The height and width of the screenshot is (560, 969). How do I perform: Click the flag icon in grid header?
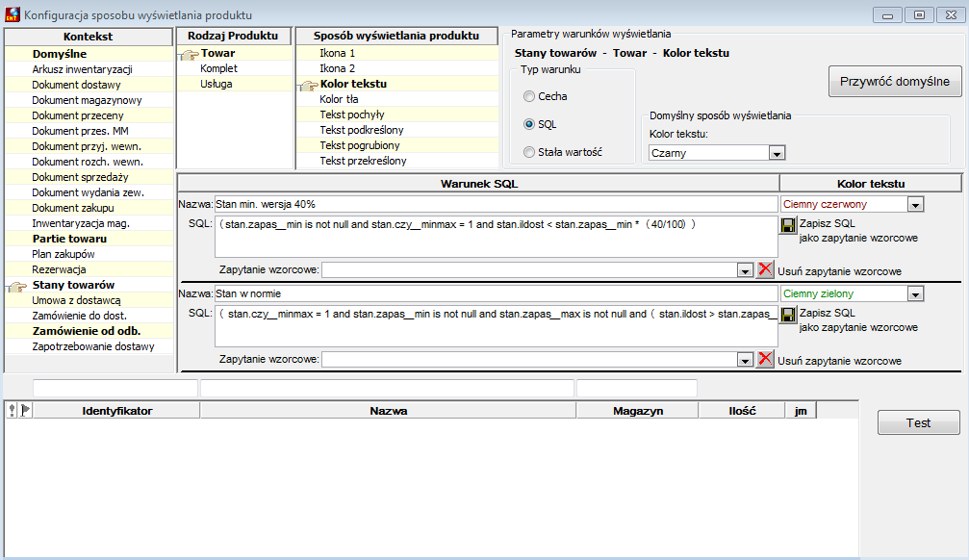pyautogui.click(x=25, y=410)
